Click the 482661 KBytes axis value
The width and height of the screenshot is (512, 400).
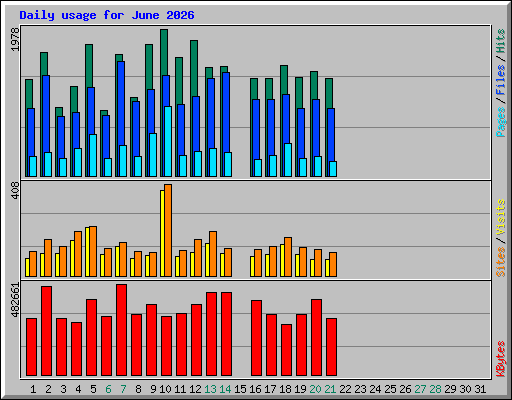[x=16, y=300]
